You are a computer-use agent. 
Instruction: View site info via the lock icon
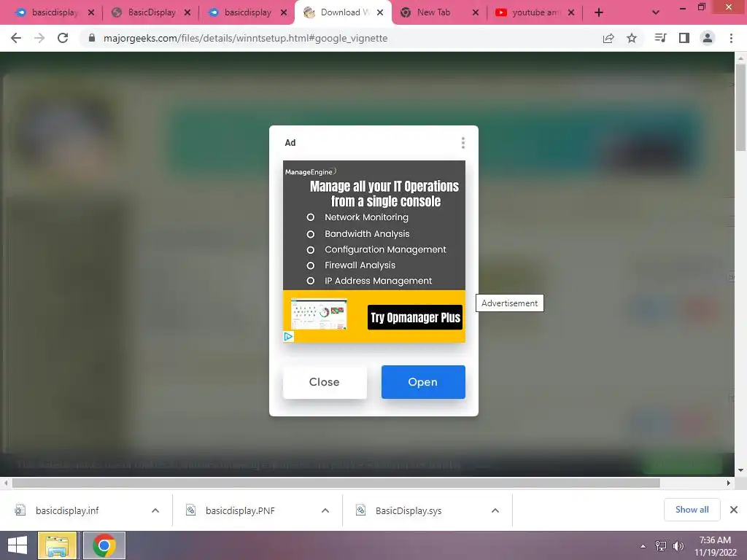92,38
